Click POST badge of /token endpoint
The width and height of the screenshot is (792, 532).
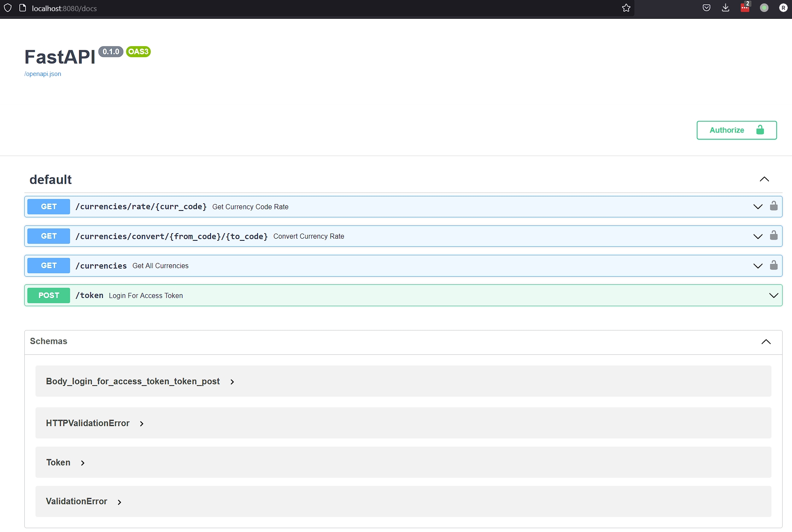coord(49,295)
